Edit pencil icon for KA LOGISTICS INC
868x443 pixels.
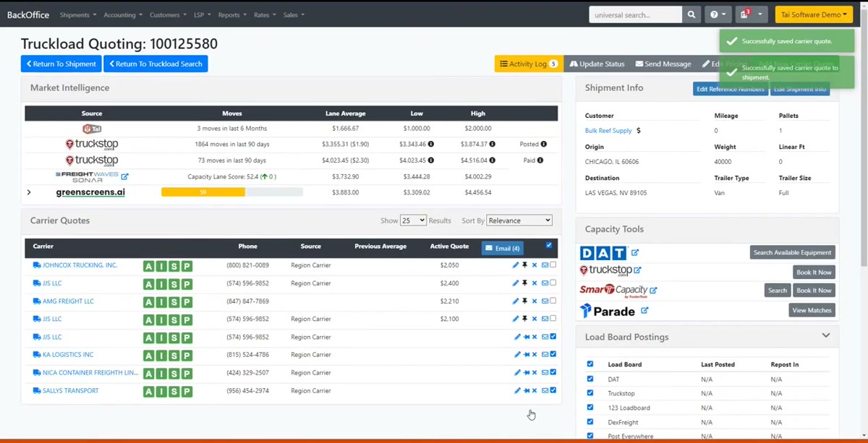point(517,355)
